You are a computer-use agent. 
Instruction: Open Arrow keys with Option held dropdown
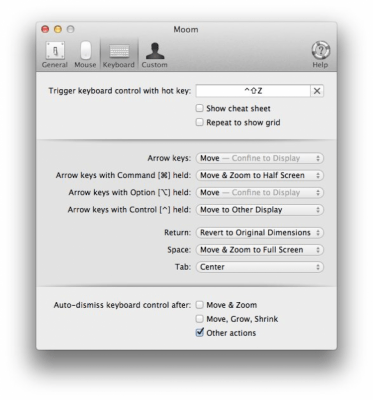tap(260, 193)
